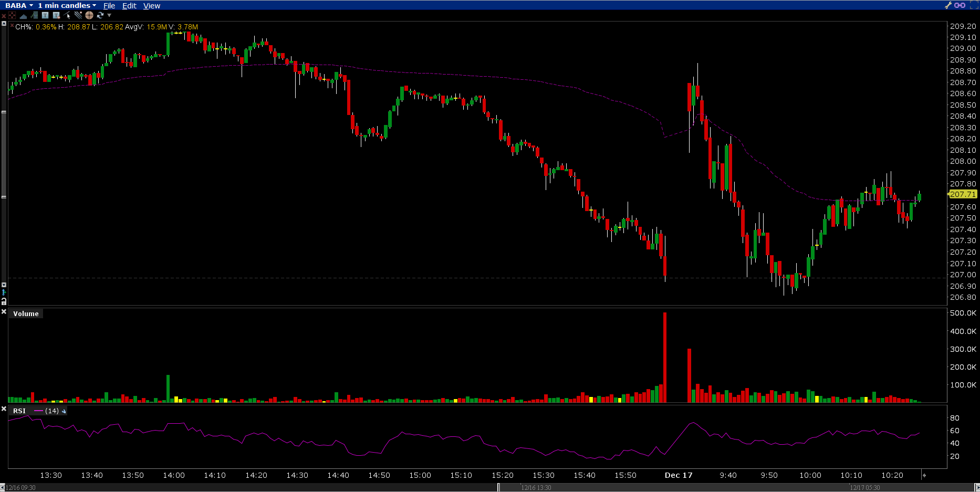
Task: Click the Volume panel label
Action: (26, 313)
